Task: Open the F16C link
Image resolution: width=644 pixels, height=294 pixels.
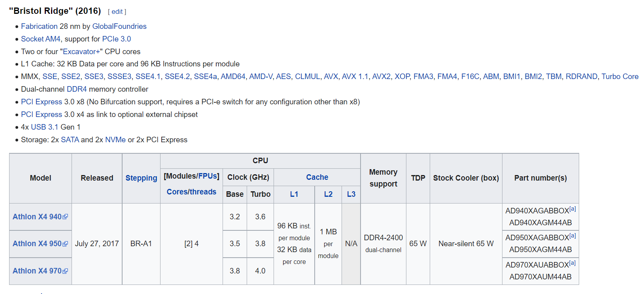Action: coord(470,76)
